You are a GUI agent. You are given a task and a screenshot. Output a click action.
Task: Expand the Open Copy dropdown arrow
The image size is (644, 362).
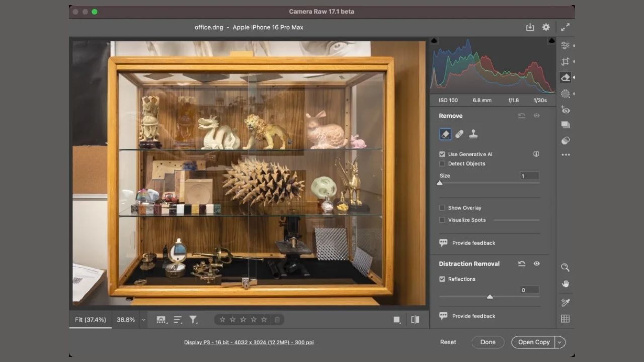559,342
